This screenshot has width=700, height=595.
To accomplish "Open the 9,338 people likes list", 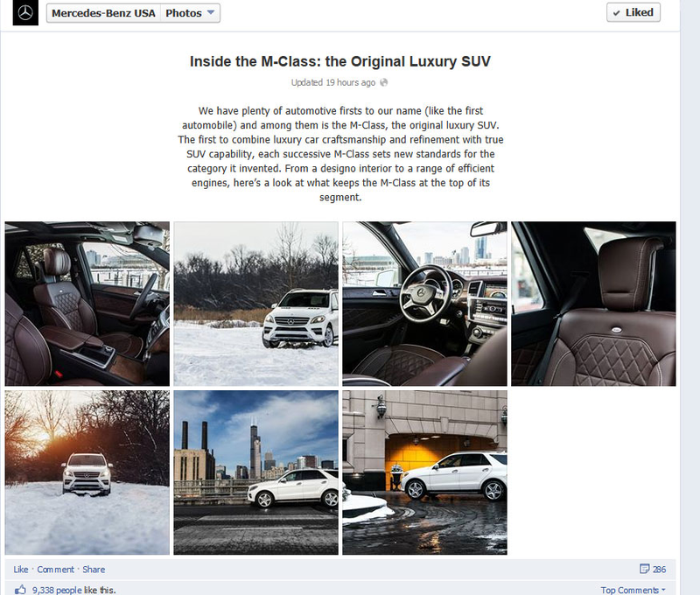I will click(x=58, y=590).
